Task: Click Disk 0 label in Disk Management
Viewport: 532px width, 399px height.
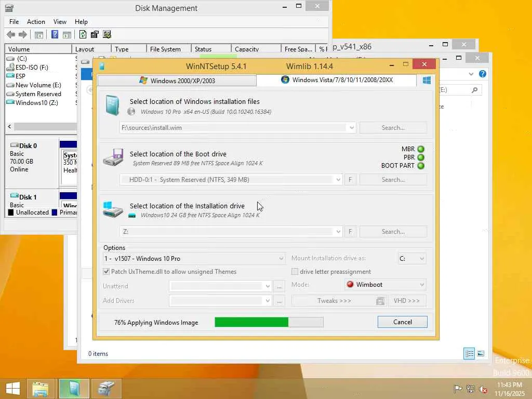Action: (28, 146)
